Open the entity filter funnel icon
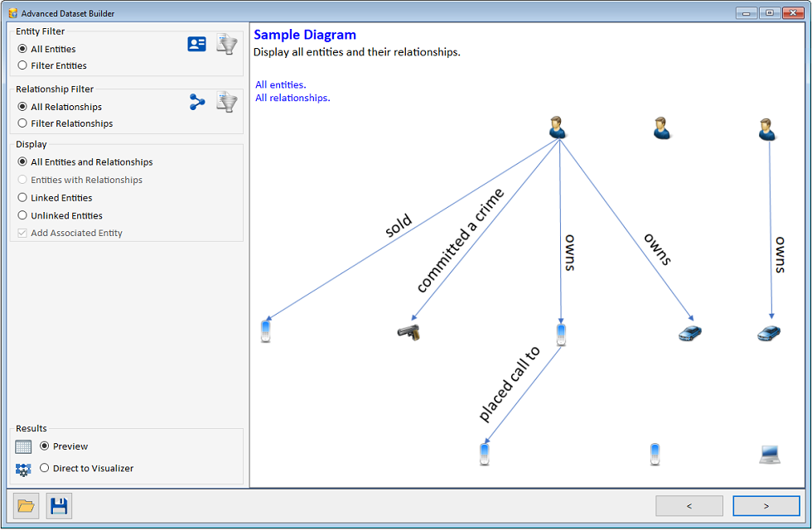This screenshot has height=530, width=812. pos(227,45)
